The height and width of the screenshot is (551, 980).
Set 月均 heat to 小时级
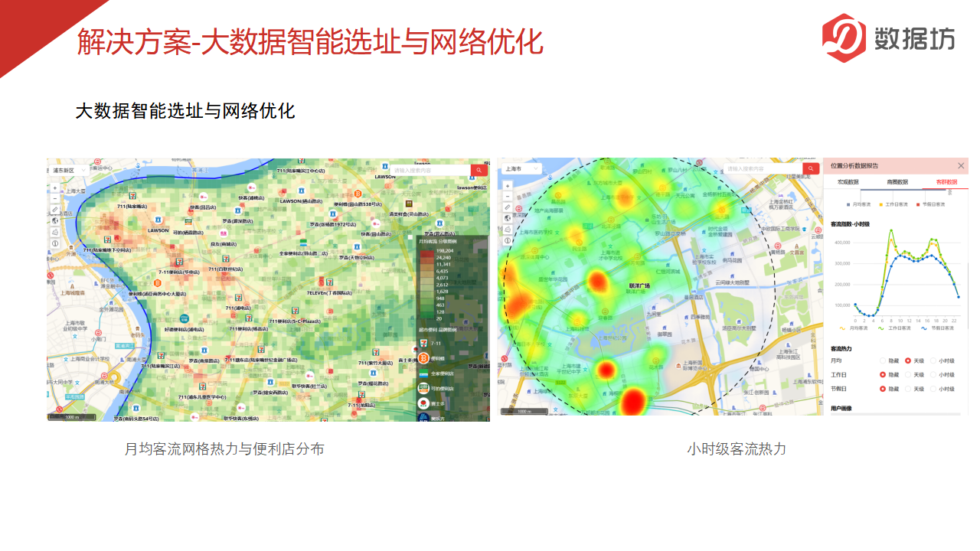click(x=933, y=360)
